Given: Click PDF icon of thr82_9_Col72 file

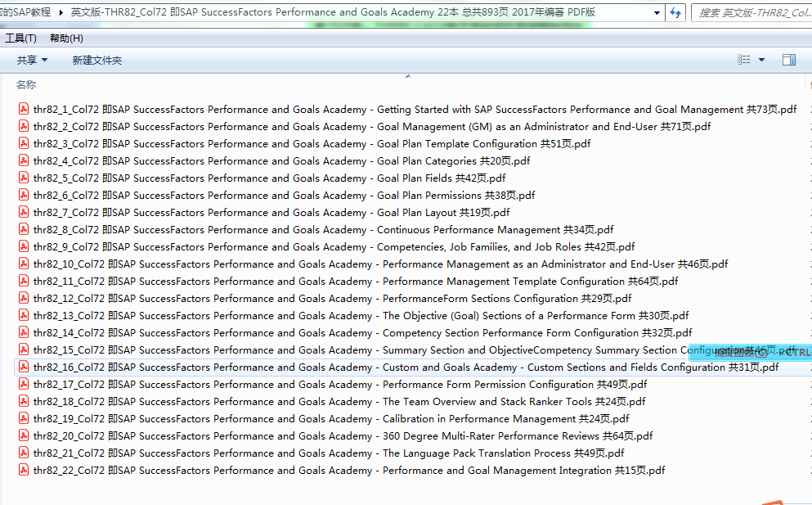Looking at the screenshot, I should coord(23,246).
